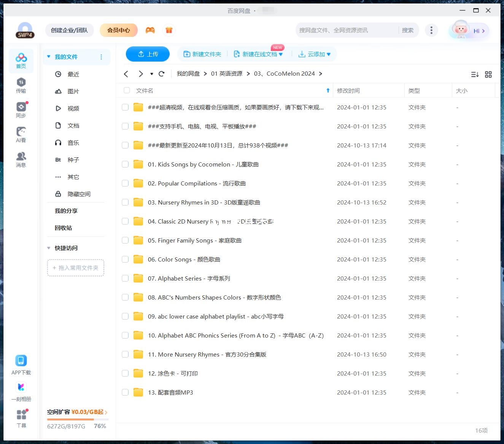
Task: Check the box for 11. More Nursery Rhymes
Action: point(125,354)
